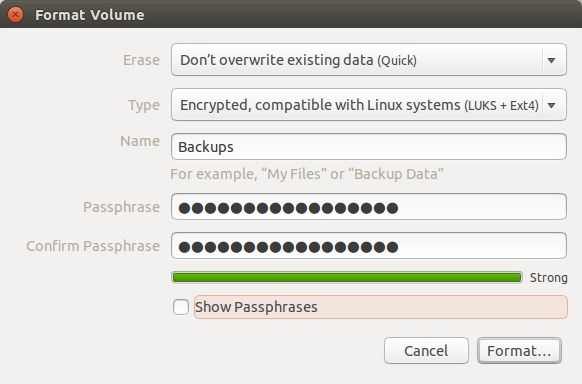
Task: Click the Confirm Passphrase label
Action: [93, 246]
